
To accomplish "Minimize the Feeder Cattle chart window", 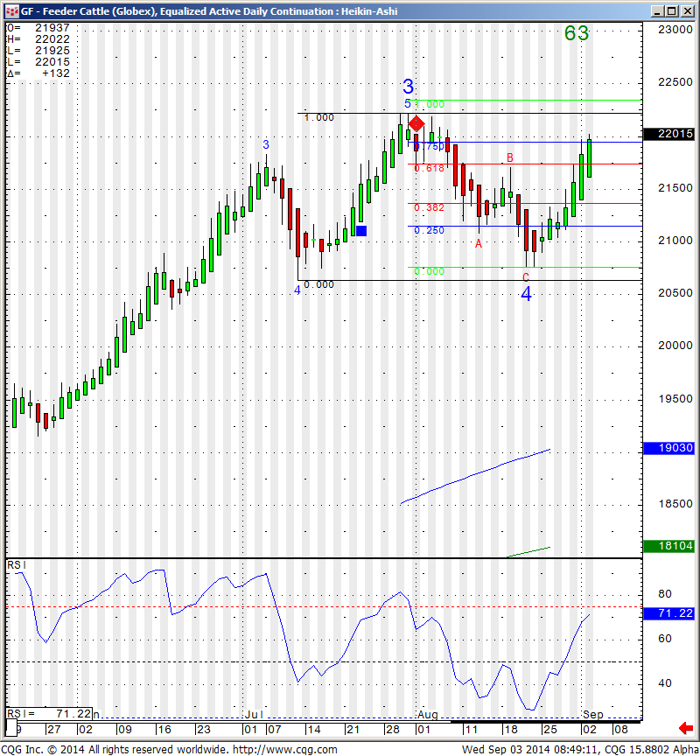I will (655, 11).
